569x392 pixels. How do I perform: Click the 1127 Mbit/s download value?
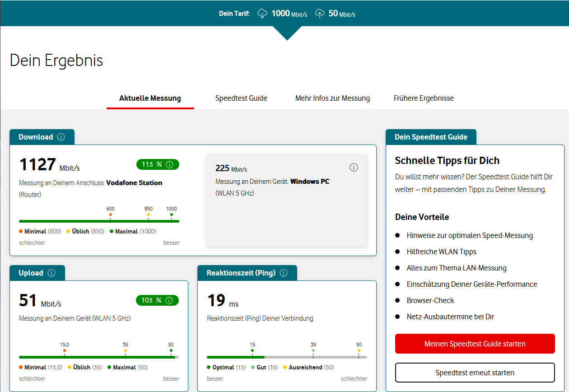coord(49,165)
